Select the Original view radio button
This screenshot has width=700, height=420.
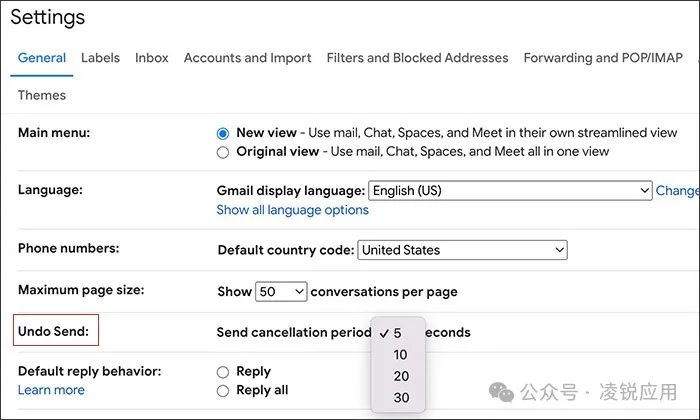click(x=223, y=153)
